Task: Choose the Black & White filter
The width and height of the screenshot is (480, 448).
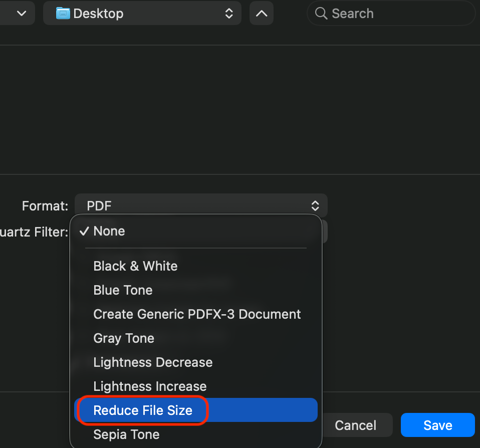Action: point(135,266)
